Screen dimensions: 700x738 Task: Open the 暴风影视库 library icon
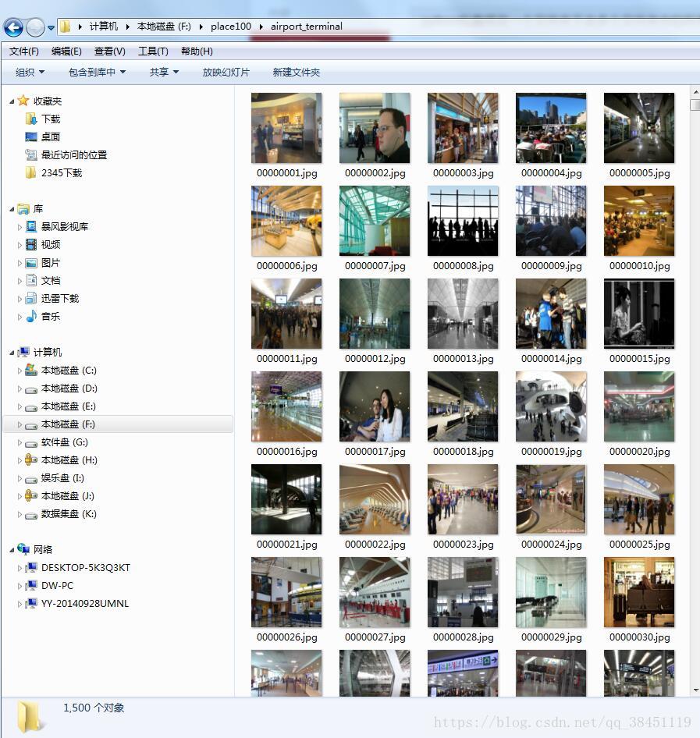pos(31,226)
